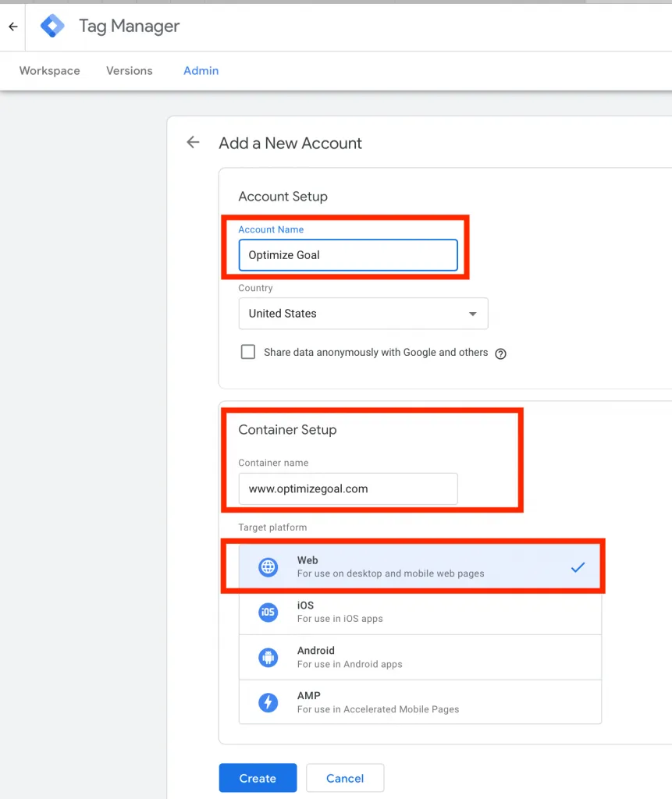This screenshot has width=672, height=799.
Task: Choose iOS for use in iOS apps
Action: click(x=420, y=612)
